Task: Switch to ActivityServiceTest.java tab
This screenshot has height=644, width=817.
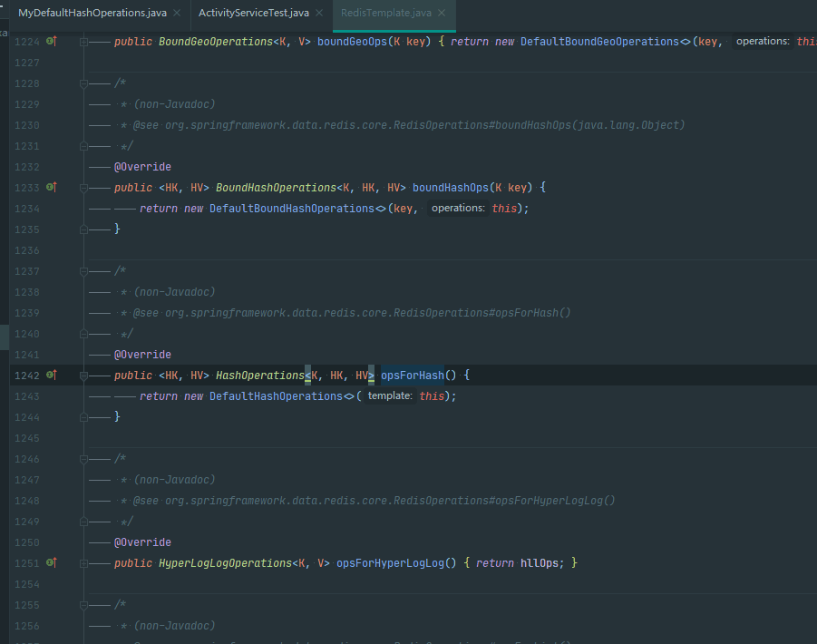Action: click(254, 13)
